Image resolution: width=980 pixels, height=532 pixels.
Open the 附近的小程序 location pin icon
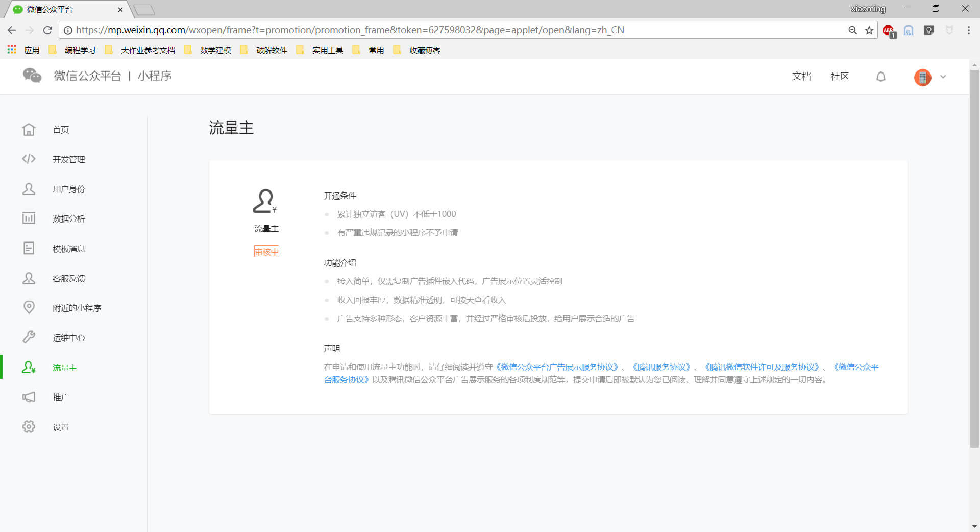(29, 307)
